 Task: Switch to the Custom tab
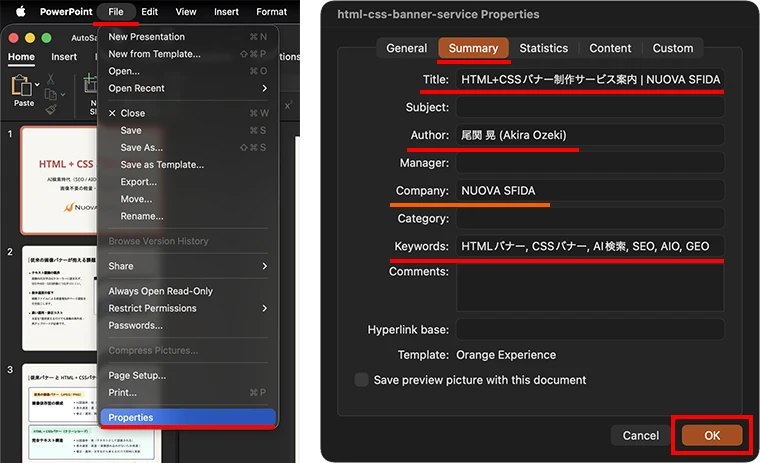(x=673, y=48)
